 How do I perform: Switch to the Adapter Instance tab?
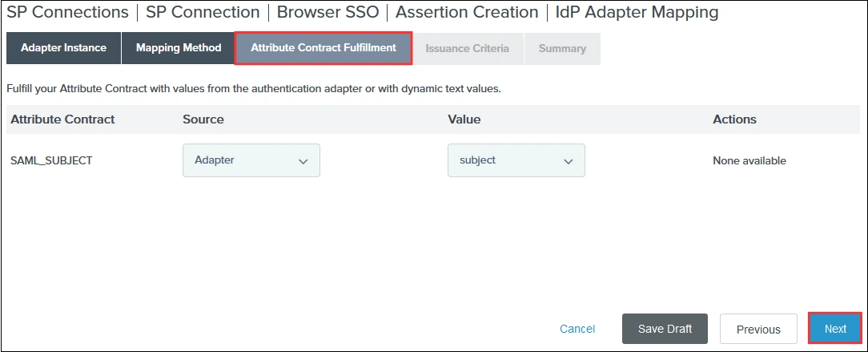click(x=63, y=48)
